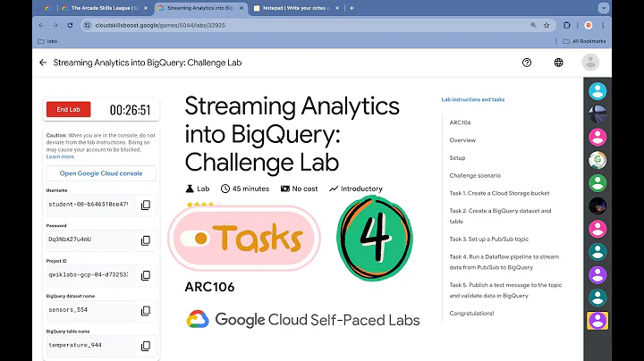Go to Task 4 Run Dataflow pipeline

pos(504,262)
